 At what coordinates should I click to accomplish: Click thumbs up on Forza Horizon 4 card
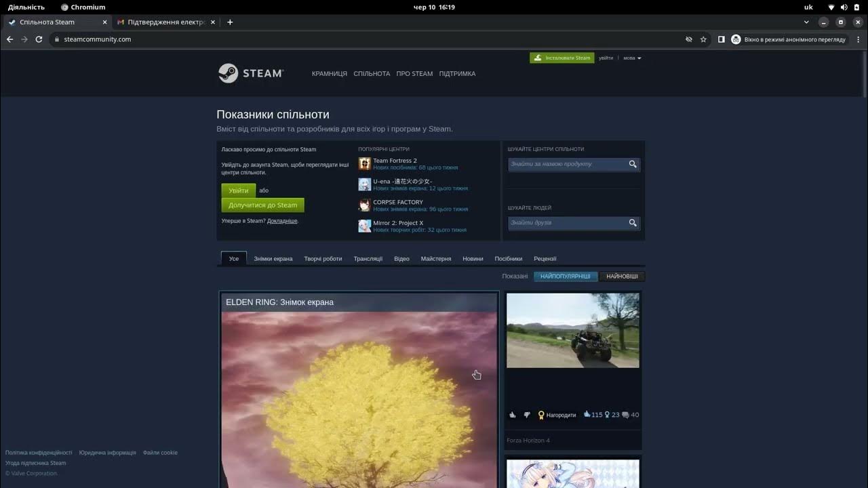pos(513,415)
